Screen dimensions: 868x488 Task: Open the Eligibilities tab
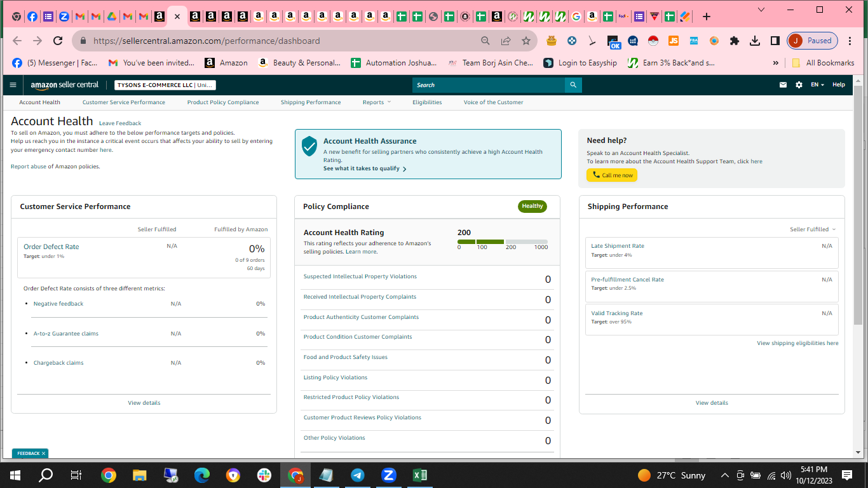point(427,102)
